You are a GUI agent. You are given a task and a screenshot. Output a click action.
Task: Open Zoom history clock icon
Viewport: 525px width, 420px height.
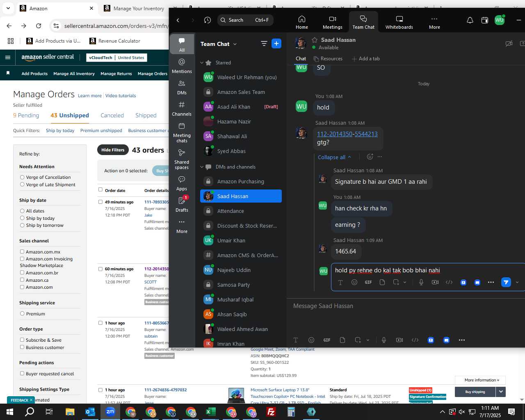point(208,20)
